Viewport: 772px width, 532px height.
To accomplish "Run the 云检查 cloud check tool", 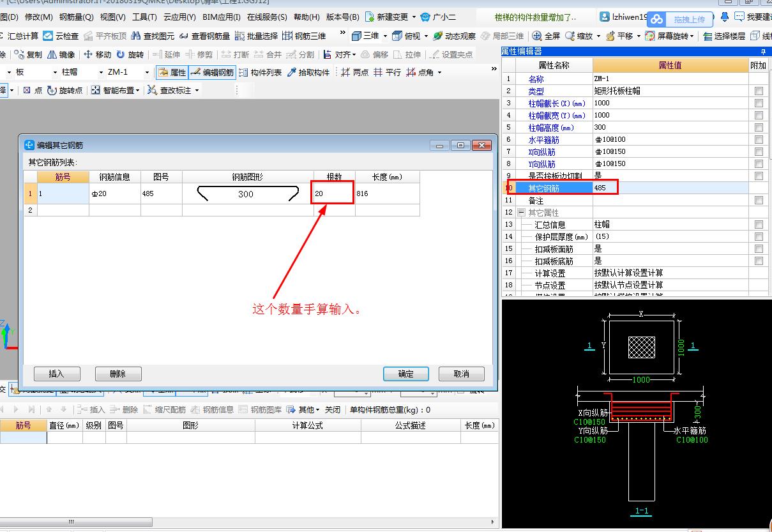I will [x=61, y=36].
